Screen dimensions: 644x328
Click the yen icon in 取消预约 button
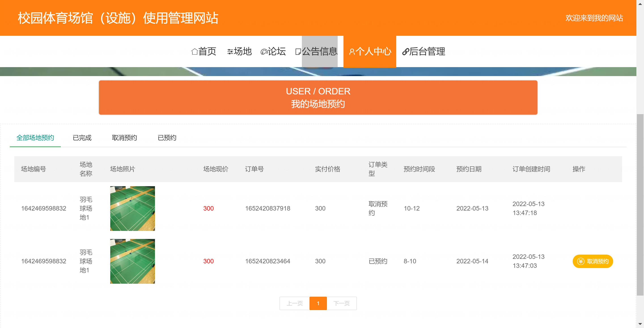coord(580,261)
